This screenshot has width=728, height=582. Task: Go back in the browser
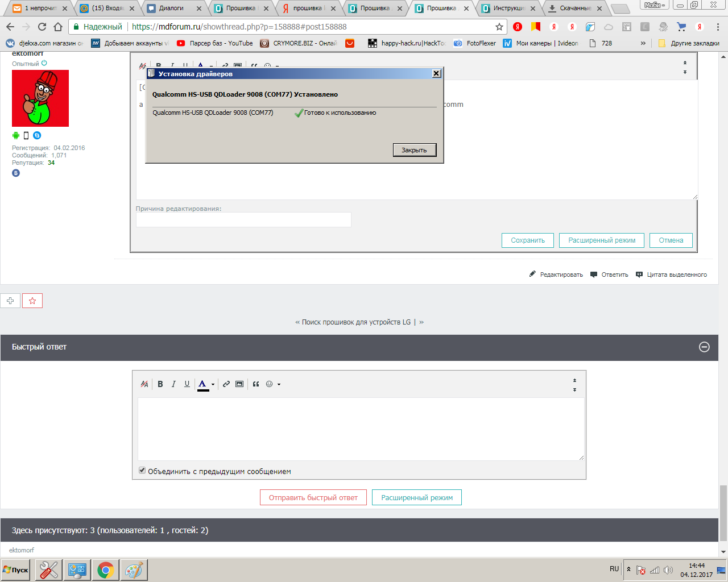point(10,27)
